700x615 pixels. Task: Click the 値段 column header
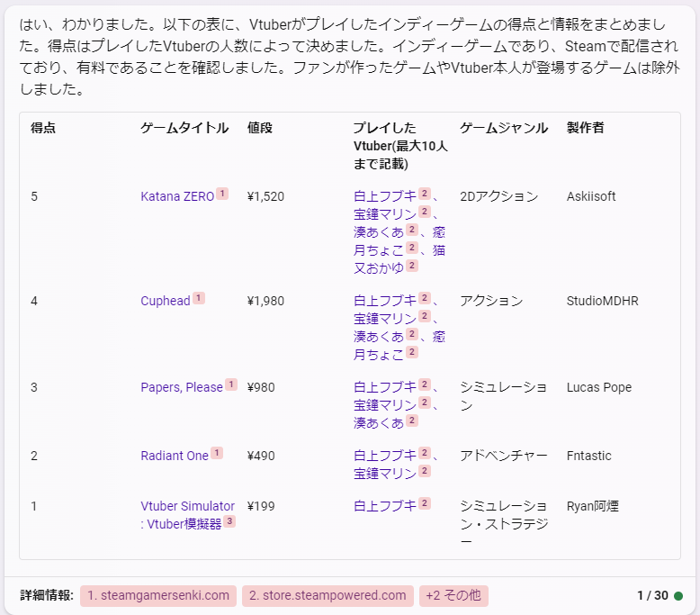point(260,128)
